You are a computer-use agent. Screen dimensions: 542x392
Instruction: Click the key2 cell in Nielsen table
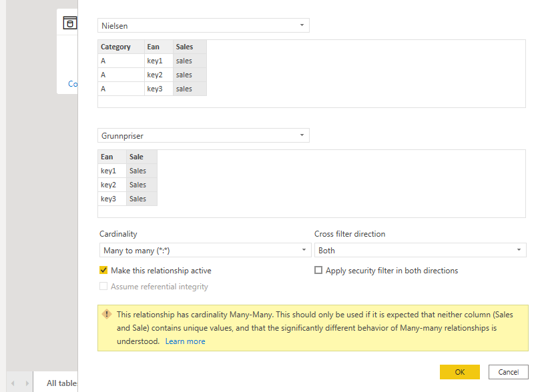(159, 75)
